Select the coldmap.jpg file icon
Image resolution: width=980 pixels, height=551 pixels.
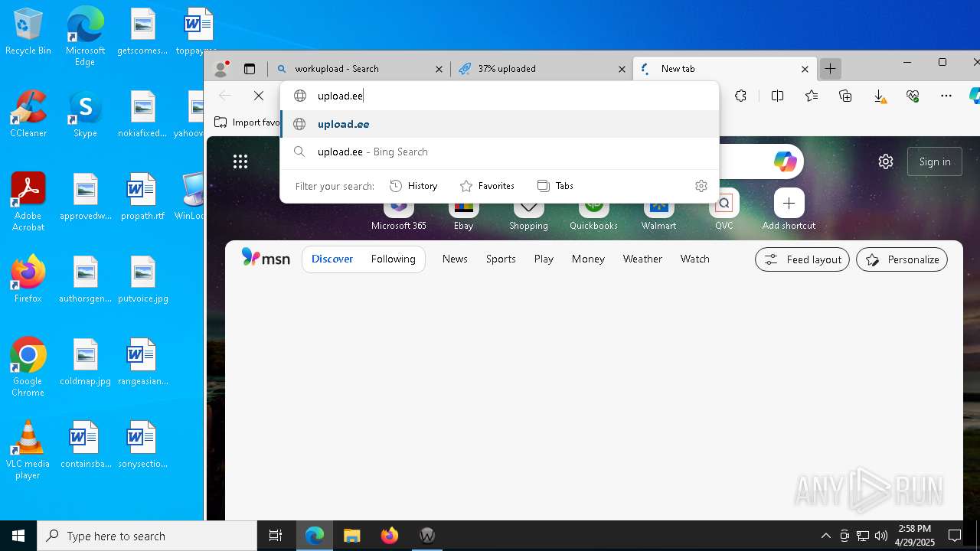pos(85,363)
